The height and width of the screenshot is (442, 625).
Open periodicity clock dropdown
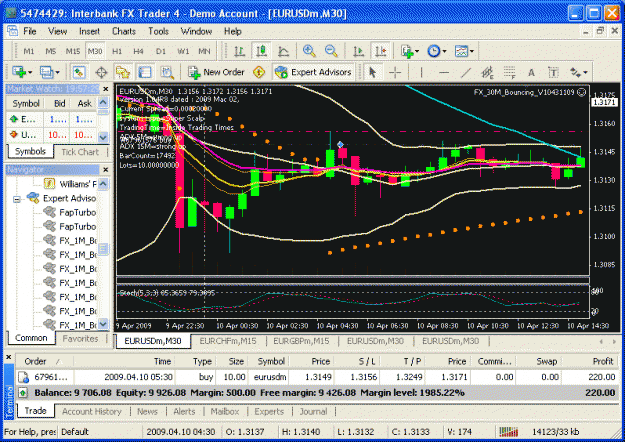(437, 51)
